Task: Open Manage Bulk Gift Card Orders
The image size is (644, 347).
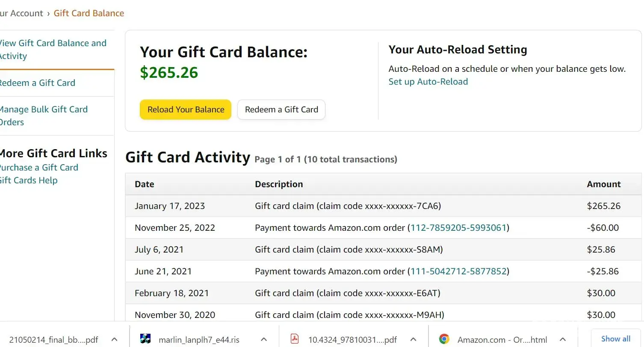Action: point(43,116)
